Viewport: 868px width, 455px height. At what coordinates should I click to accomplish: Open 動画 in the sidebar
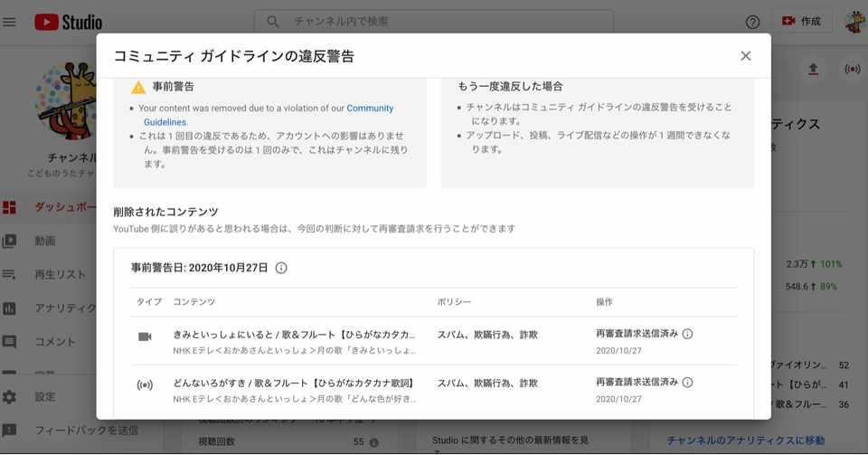click(49, 241)
